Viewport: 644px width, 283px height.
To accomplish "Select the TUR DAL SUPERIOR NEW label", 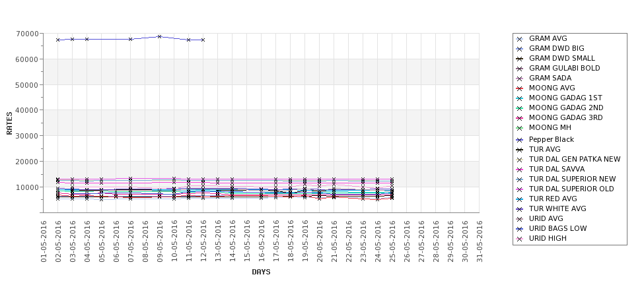I will pos(573,179).
